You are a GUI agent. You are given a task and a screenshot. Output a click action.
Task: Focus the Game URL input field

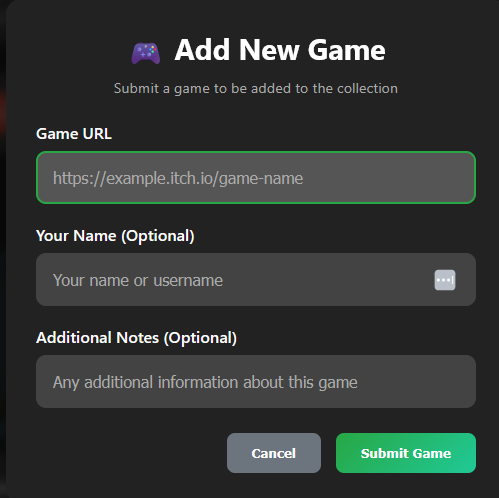(256, 178)
